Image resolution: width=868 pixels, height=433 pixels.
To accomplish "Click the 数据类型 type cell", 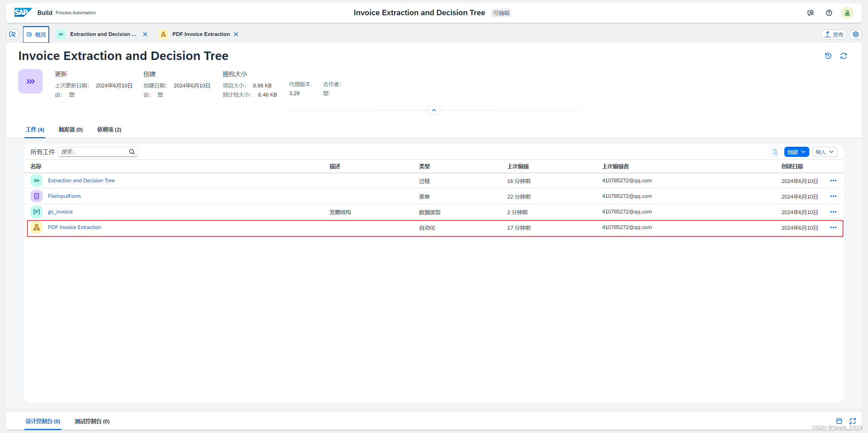I will coord(430,212).
